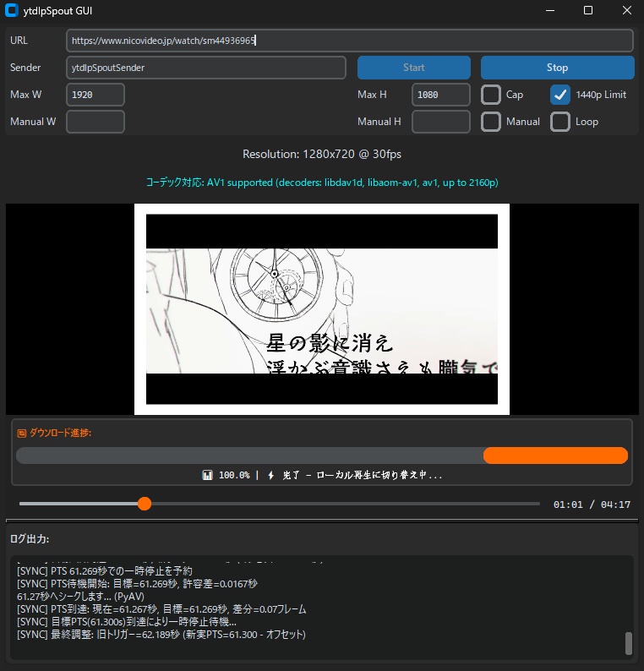Click the lightning bolt status icon

coord(270,475)
